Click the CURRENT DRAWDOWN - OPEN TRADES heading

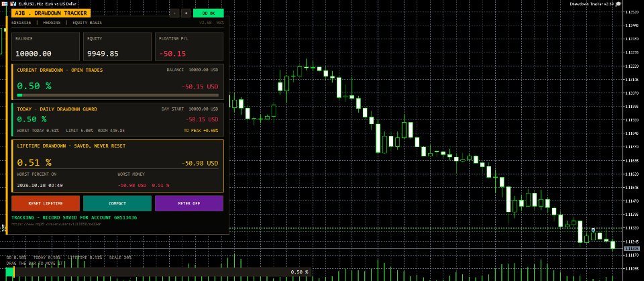click(60, 70)
